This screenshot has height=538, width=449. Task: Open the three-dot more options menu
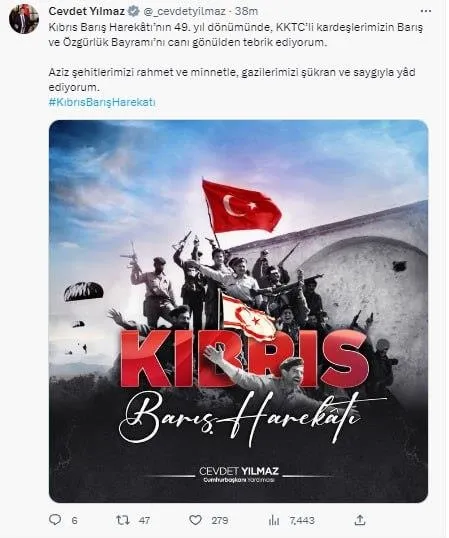(426, 11)
